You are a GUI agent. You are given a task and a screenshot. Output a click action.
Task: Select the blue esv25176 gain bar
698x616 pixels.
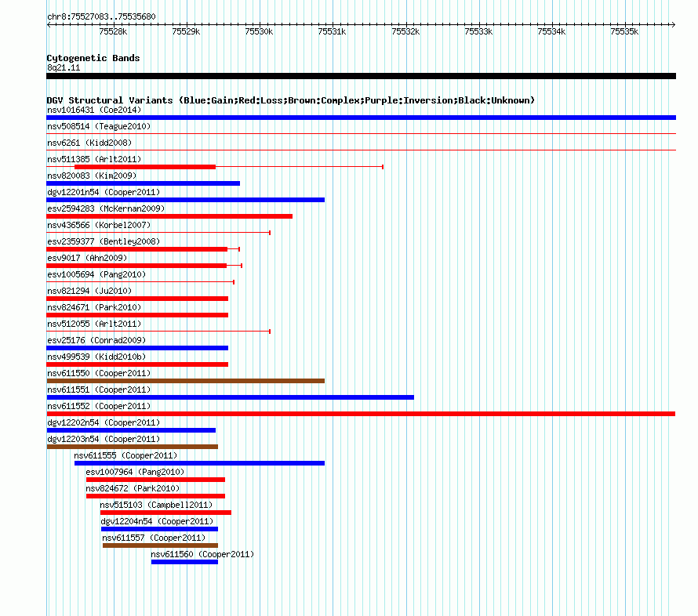(137, 348)
